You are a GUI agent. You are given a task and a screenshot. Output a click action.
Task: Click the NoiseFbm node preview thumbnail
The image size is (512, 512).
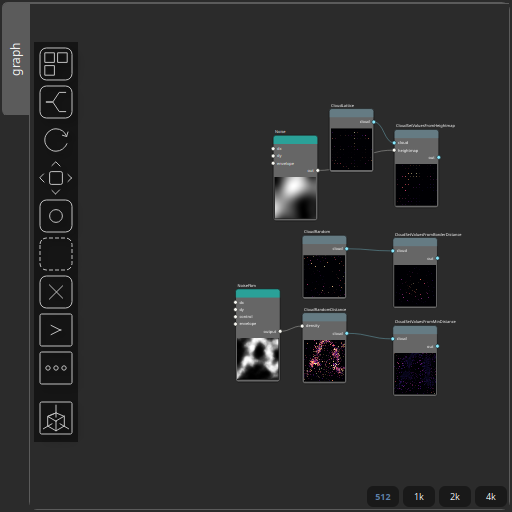[258, 359]
